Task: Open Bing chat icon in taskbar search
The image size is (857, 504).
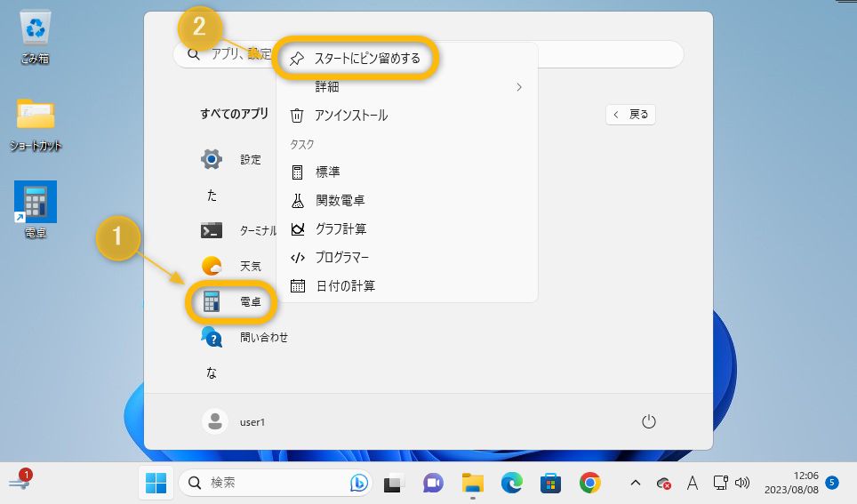Action: point(359,483)
